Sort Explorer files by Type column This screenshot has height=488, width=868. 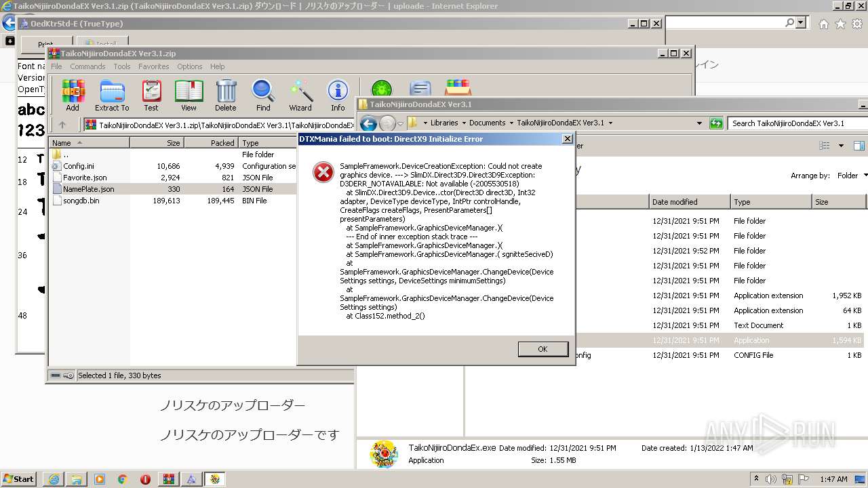771,202
